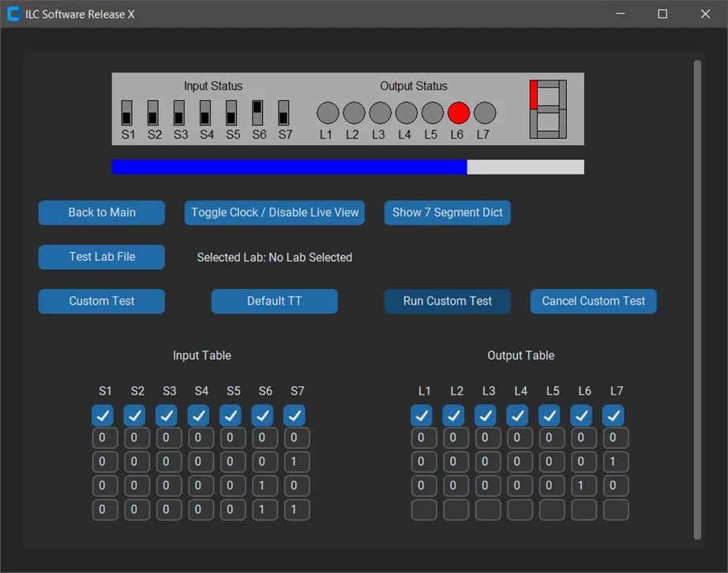Uncheck the L7 column checkbox in Output Table
This screenshot has width=728, height=573.
pyautogui.click(x=614, y=415)
